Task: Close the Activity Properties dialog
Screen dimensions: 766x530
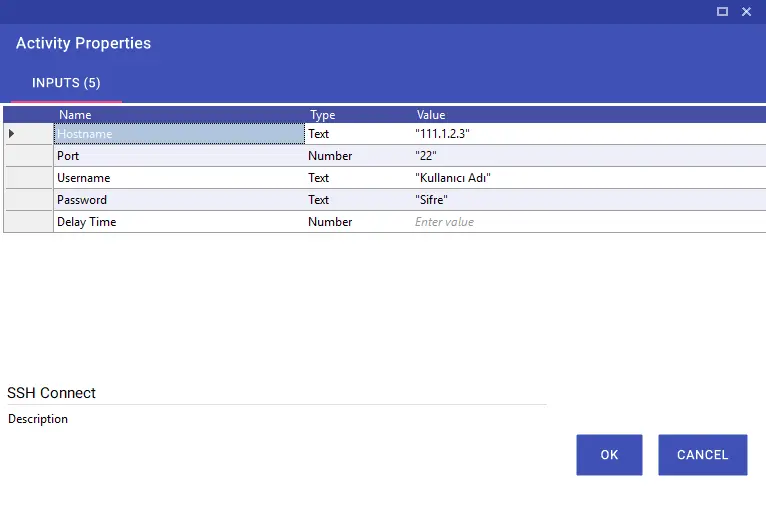Action: 746,11
